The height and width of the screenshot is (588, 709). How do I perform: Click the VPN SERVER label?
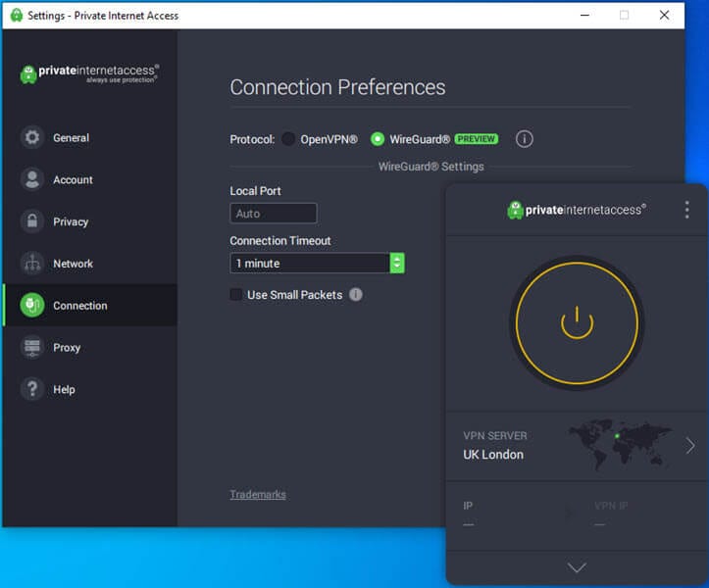pyautogui.click(x=494, y=436)
